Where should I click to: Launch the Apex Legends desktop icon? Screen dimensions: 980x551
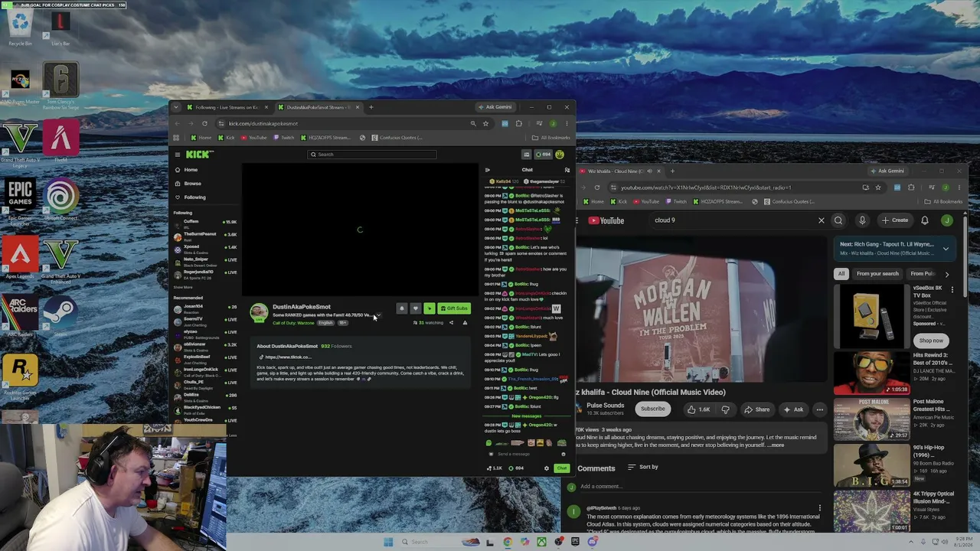pyautogui.click(x=21, y=258)
